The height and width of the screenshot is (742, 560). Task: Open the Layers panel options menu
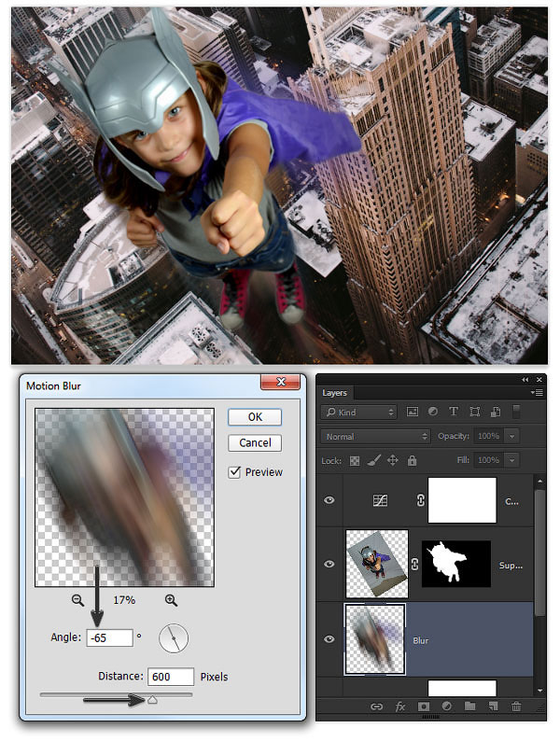(x=537, y=393)
